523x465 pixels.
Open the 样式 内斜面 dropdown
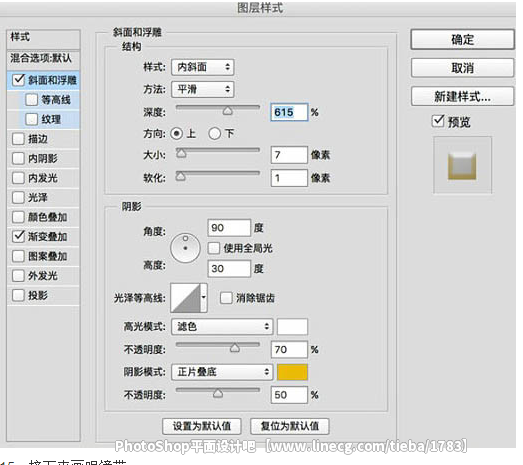tap(202, 67)
